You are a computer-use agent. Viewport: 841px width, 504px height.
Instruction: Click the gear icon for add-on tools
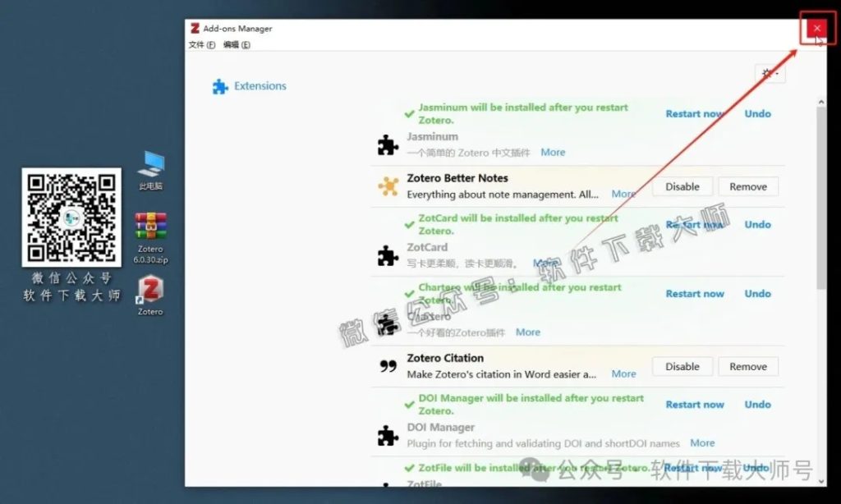[765, 73]
